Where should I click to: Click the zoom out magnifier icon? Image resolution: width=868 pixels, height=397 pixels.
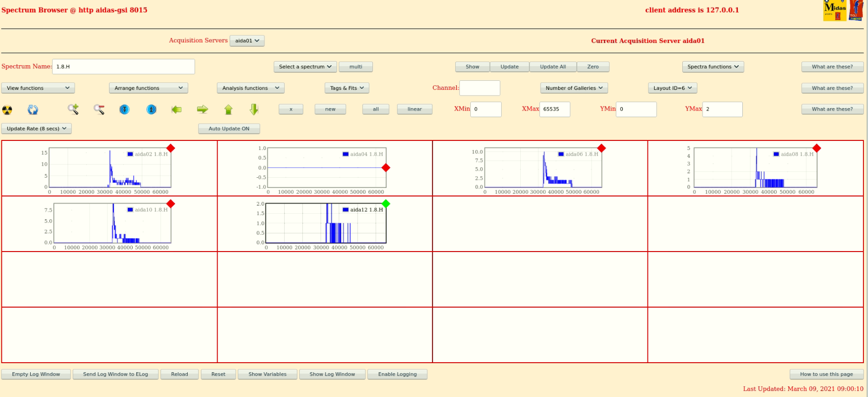point(99,109)
